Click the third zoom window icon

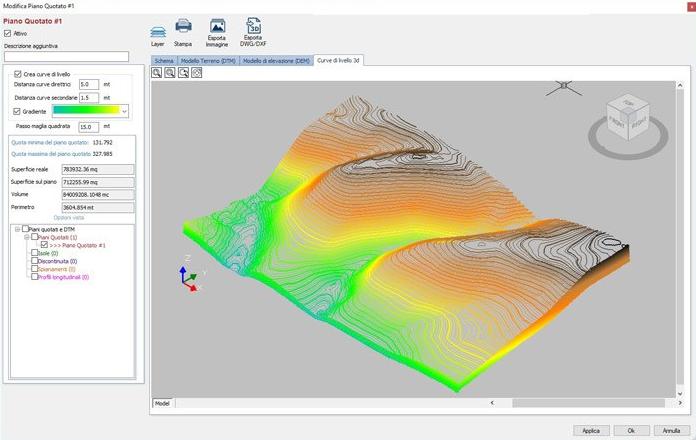(x=183, y=73)
